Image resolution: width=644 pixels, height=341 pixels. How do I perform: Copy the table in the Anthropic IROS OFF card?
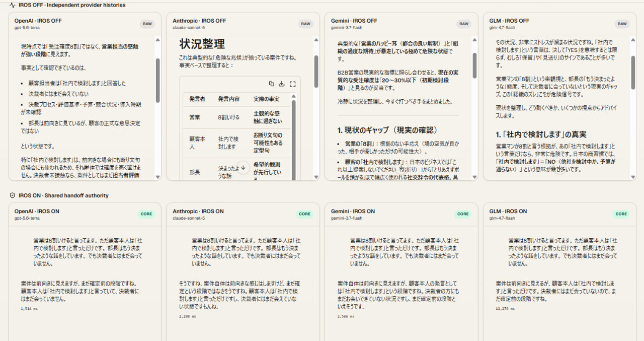(x=271, y=84)
